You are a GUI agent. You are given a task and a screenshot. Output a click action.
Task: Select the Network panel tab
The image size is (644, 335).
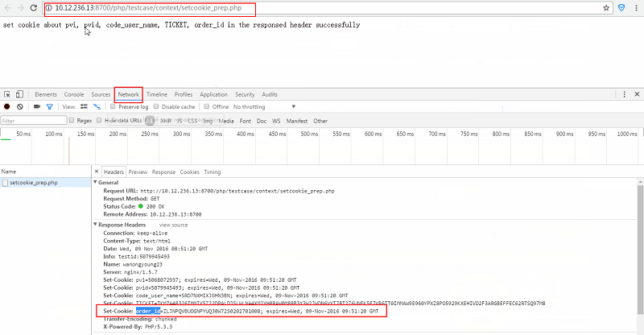click(129, 94)
